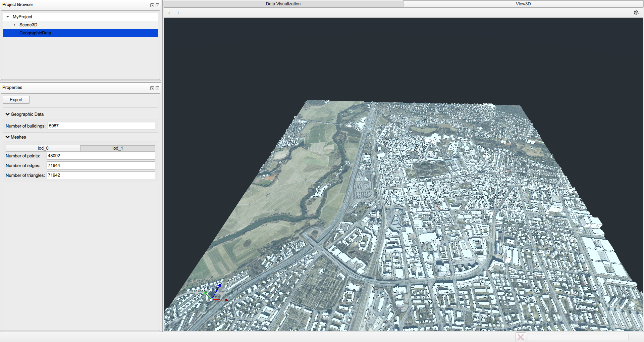Screen dimensions: 644x342
Task: Click the 'Number of points:' label
Action: (23, 156)
